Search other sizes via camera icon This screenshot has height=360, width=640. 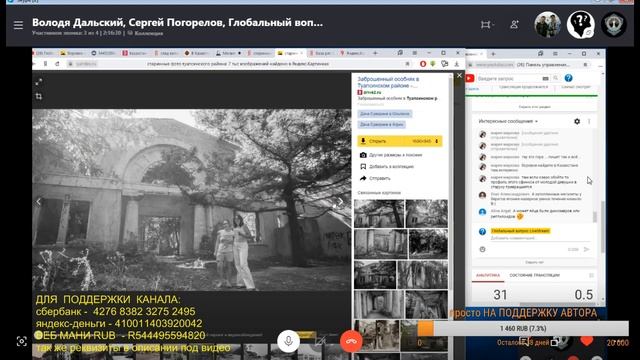tap(363, 155)
